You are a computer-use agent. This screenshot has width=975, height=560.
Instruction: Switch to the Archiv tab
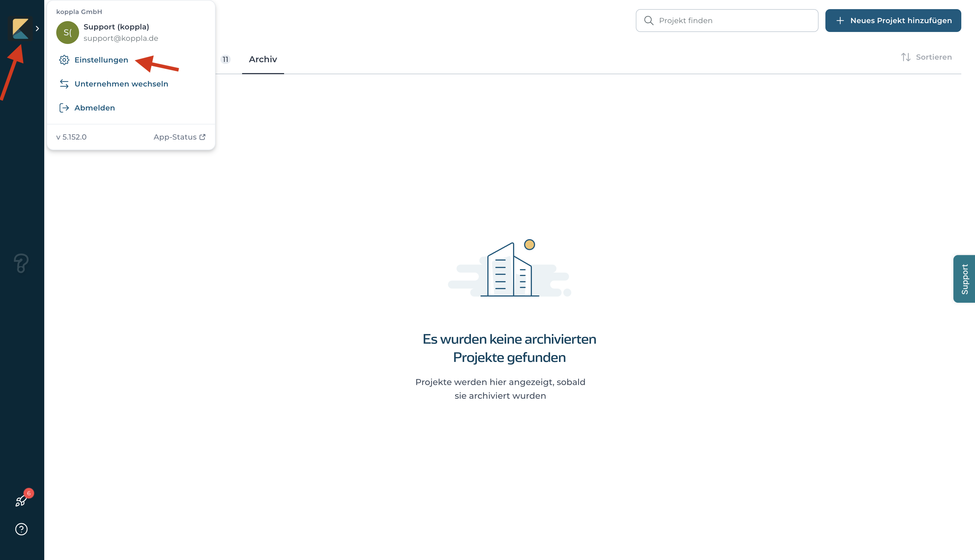click(263, 59)
